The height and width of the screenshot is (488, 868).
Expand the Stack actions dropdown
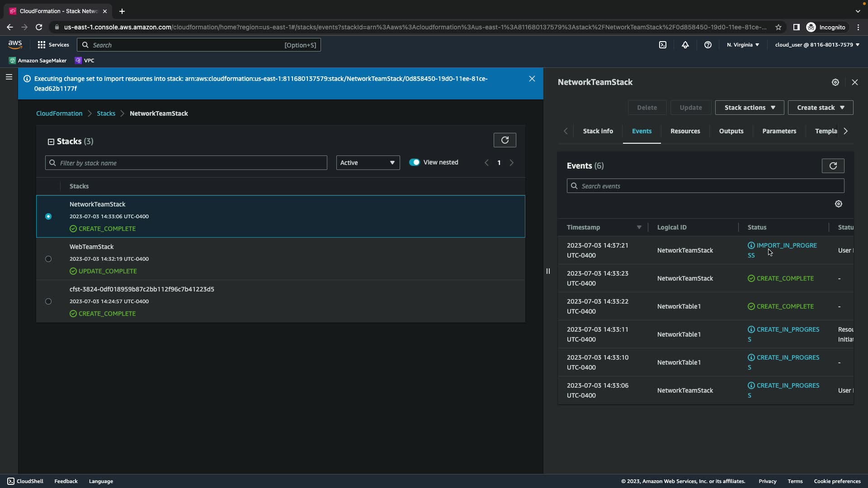749,108
